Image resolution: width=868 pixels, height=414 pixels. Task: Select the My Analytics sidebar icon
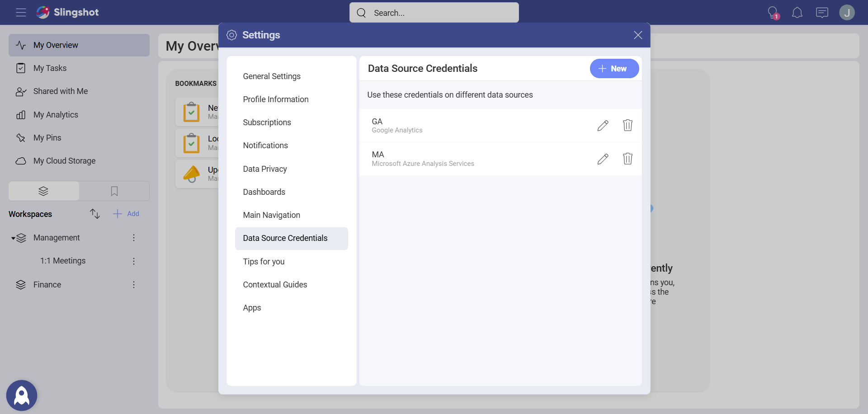point(21,114)
